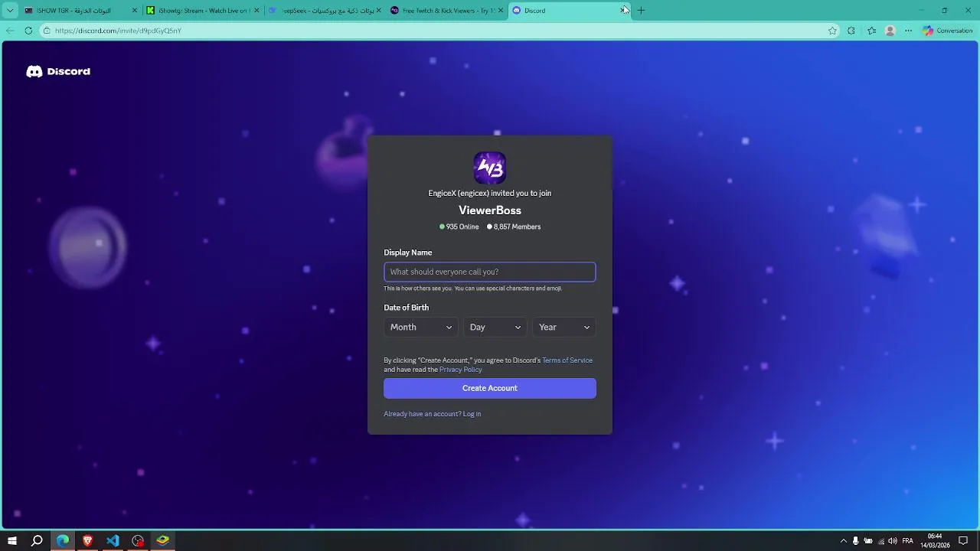Screen dimensions: 980x551
Task: Click the battery icon in the system tray
Action: (x=868, y=541)
